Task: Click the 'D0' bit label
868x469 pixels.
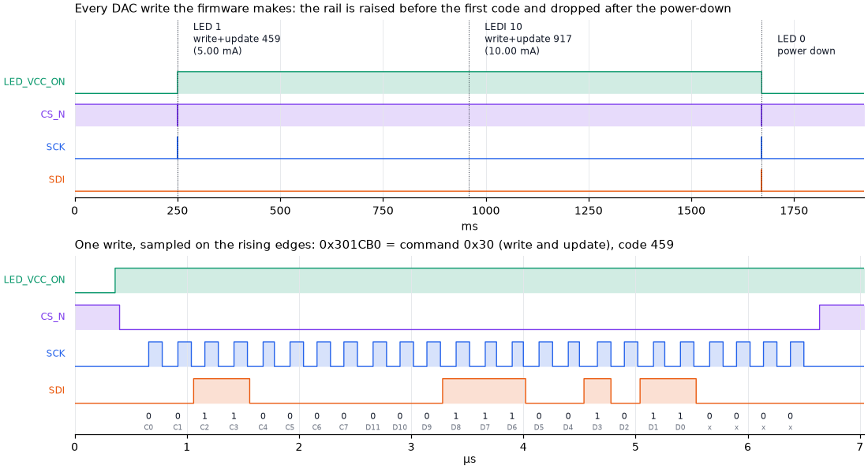Action: click(x=680, y=427)
